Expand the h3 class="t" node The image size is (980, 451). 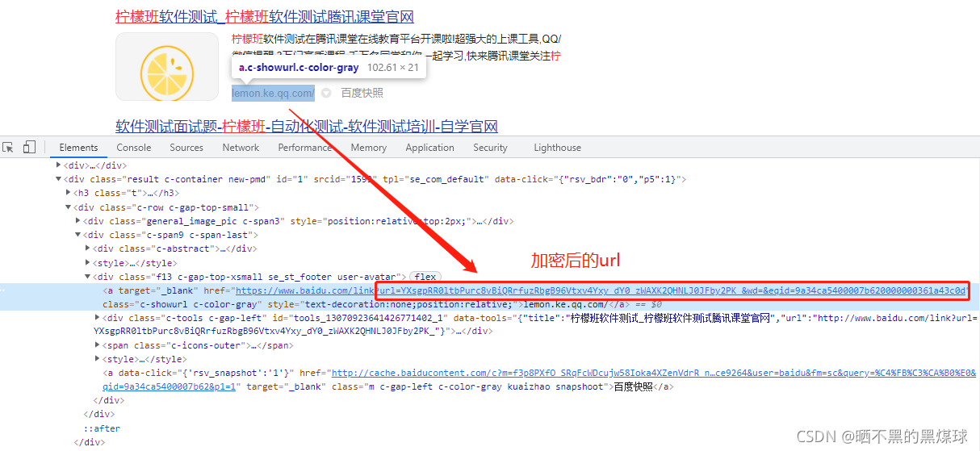click(x=68, y=194)
